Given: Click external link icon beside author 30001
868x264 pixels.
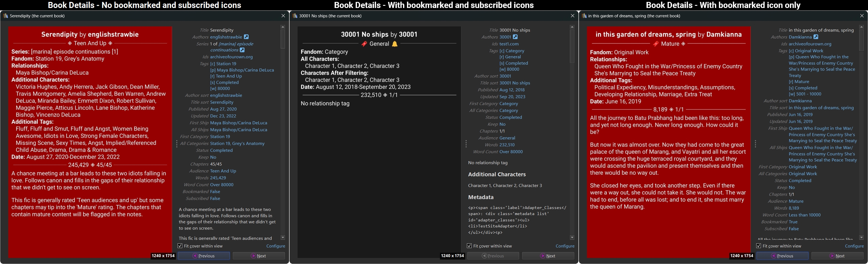Looking at the screenshot, I should [x=515, y=37].
